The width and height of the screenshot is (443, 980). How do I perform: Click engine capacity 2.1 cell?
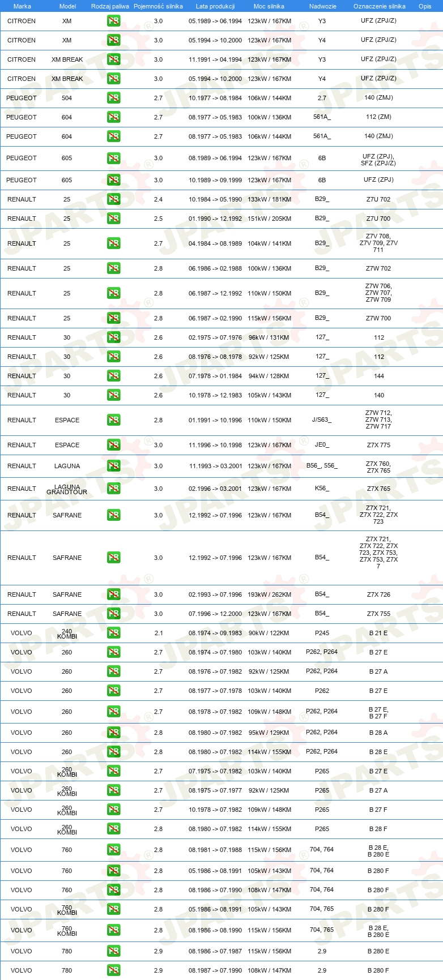pos(158,633)
